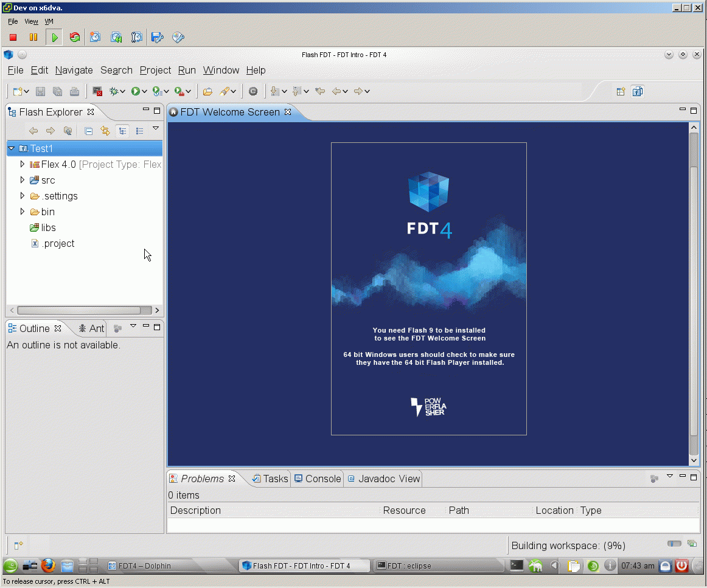Click the round gray circle toolbar icon
The width and height of the screenshot is (707, 588).
253,91
